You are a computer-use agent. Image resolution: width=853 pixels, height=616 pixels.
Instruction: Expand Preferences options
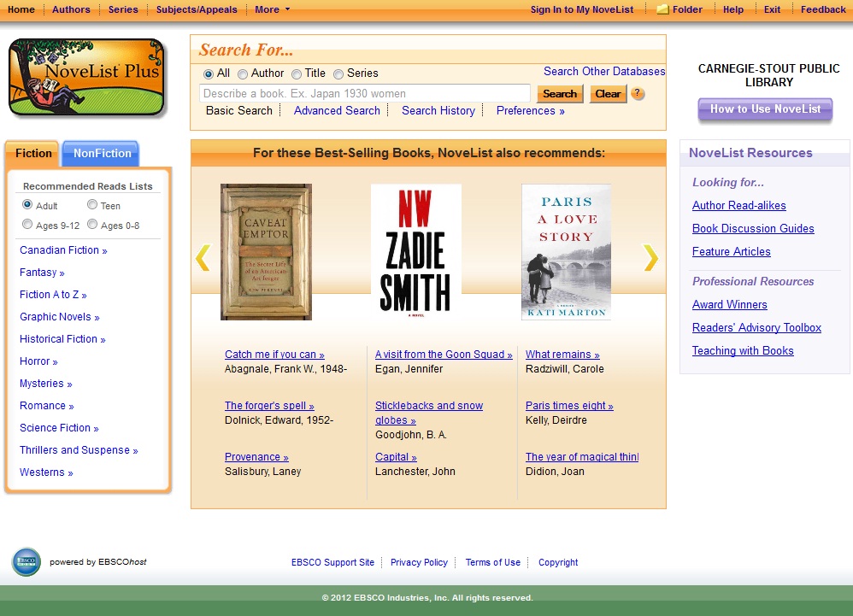(531, 111)
